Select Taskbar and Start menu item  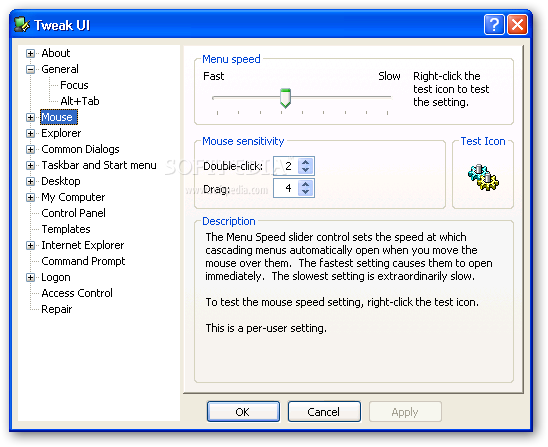coord(99,165)
